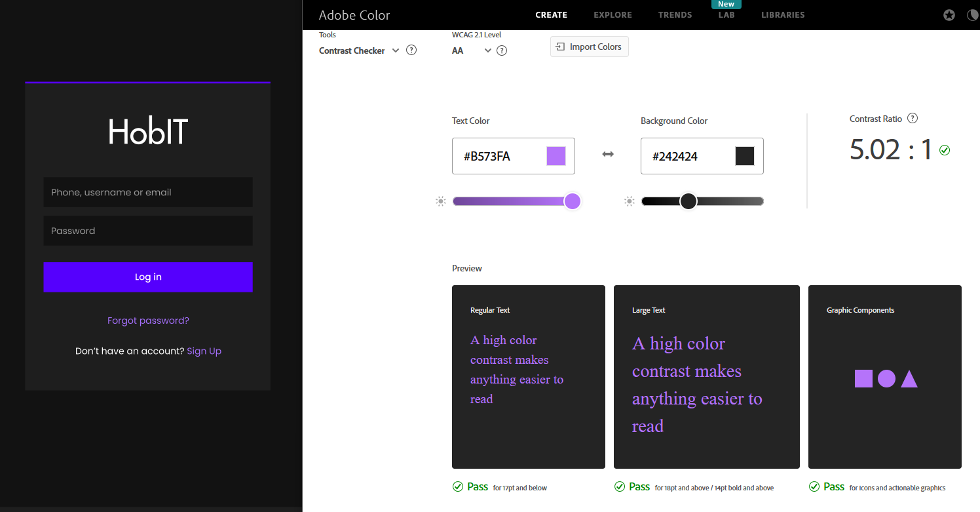Toggle dark mode with the half-circle icon
Screen dimensions: 980x512
[972, 14]
